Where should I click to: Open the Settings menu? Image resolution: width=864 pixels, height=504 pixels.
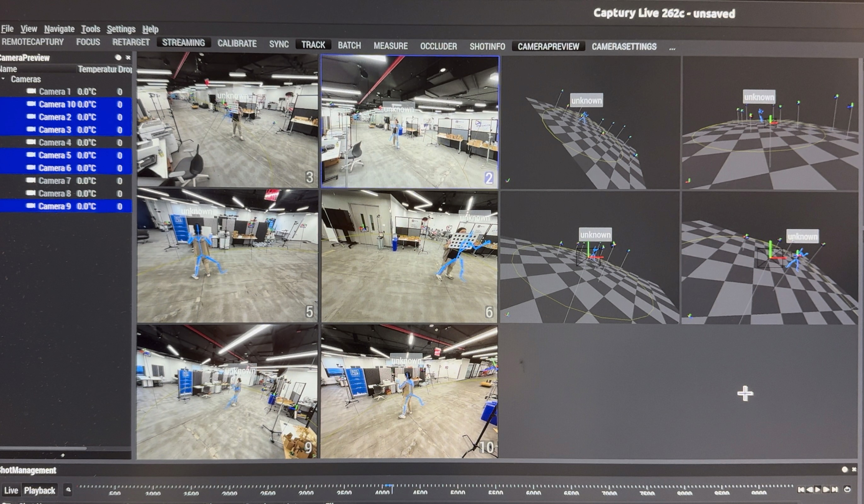121,30
